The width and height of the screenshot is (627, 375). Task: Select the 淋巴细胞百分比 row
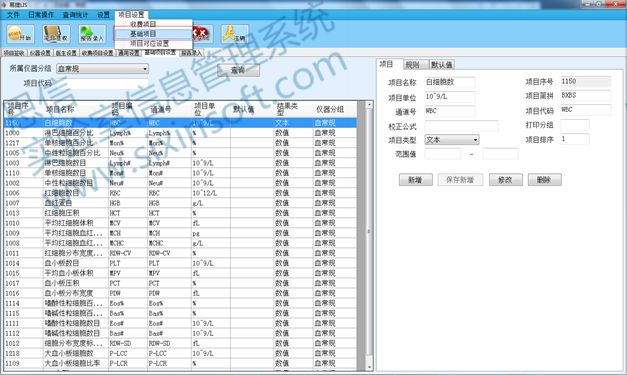click(x=180, y=133)
